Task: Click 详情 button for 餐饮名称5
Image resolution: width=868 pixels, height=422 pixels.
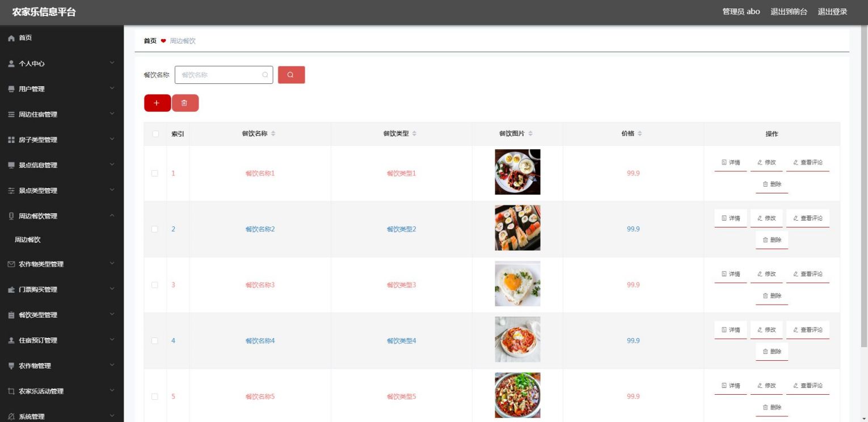Action: pyautogui.click(x=731, y=386)
